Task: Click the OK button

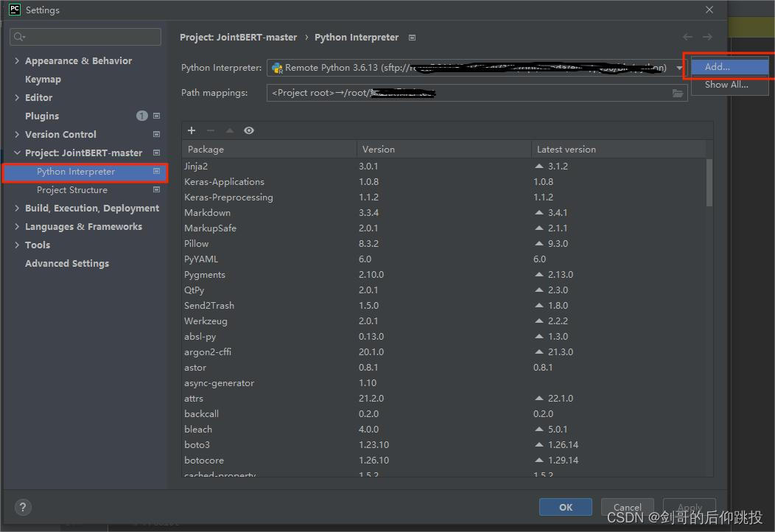Action: pos(566,507)
